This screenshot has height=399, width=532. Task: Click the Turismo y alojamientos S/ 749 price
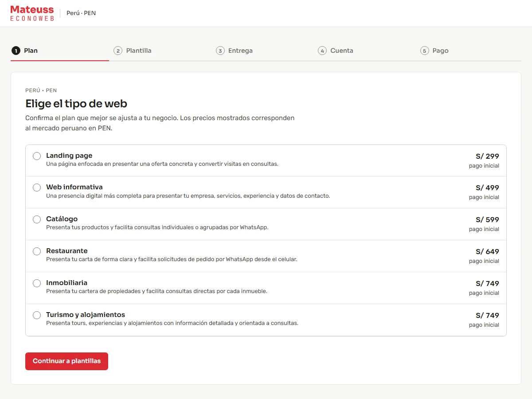pos(487,315)
